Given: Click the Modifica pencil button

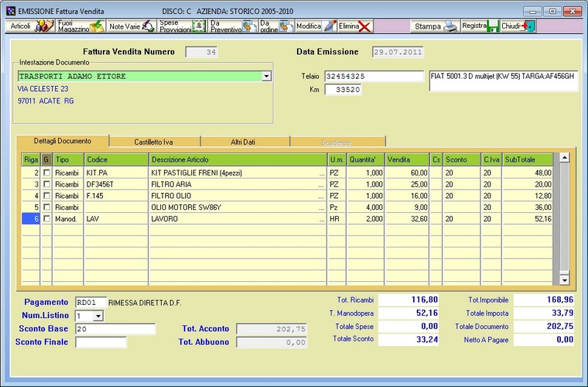Looking at the screenshot, I should (316, 26).
